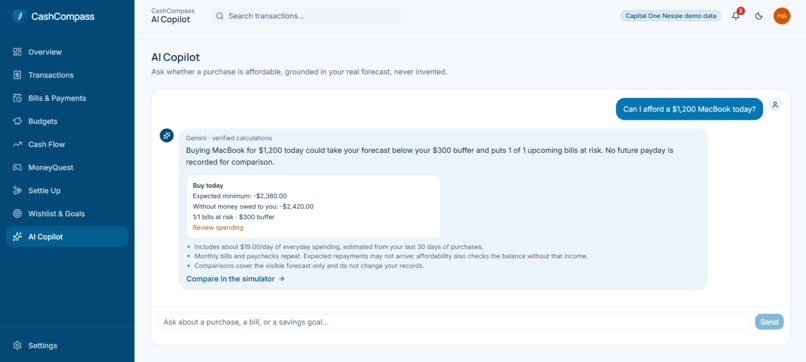
Task: Open the Overview page
Action: (67, 52)
